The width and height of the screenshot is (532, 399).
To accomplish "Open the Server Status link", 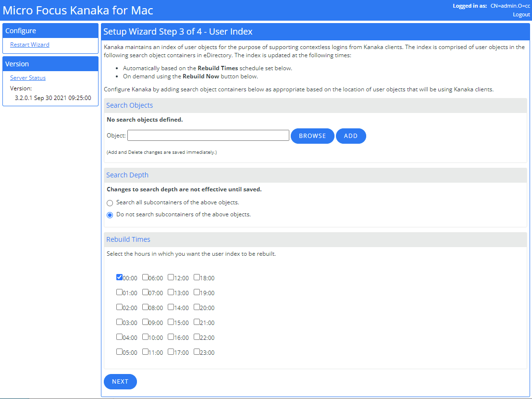I will (x=28, y=78).
